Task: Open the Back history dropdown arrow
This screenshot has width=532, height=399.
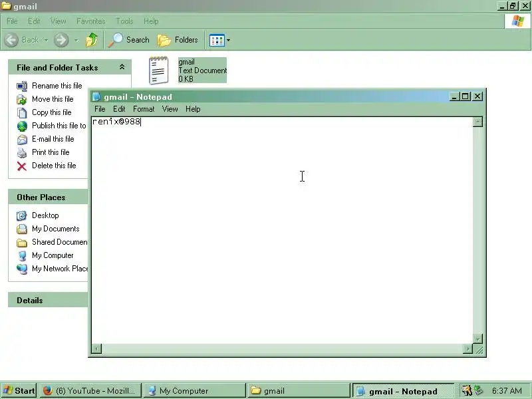Action: [46, 40]
